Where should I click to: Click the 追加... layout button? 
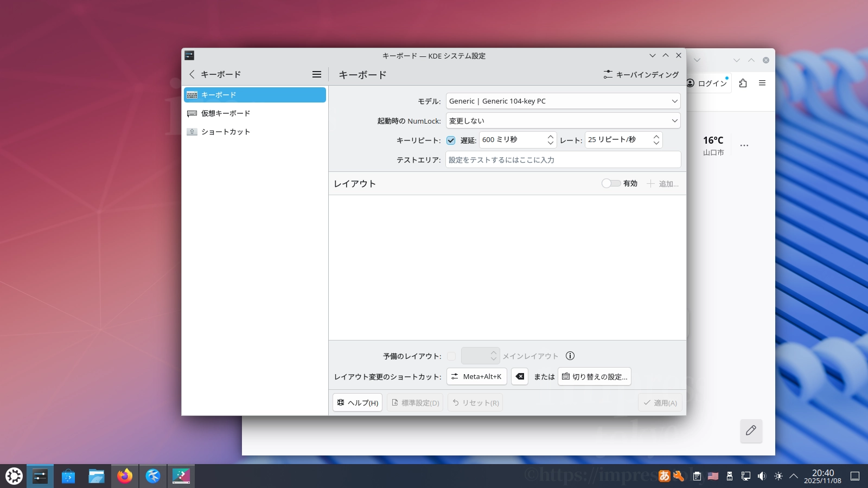tap(662, 184)
